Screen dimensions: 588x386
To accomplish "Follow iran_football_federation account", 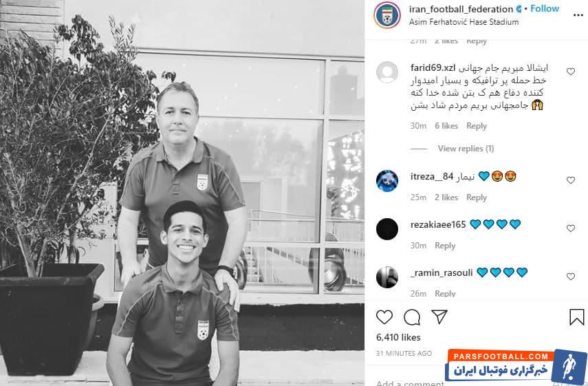I will click(545, 9).
